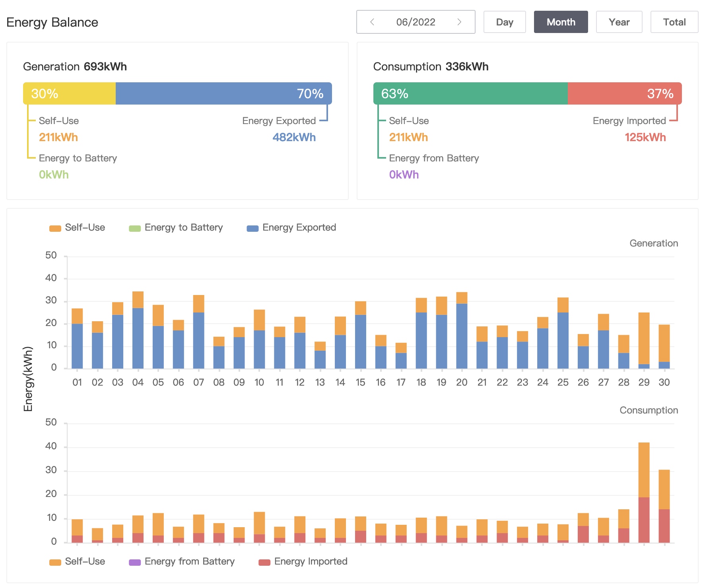Advance to next month using right chevron

459,22
